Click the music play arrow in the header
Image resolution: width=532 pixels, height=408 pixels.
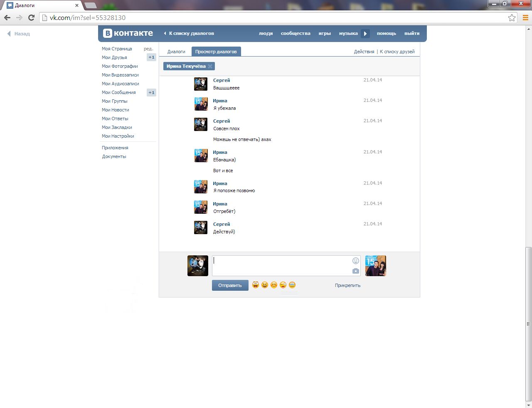tap(365, 34)
